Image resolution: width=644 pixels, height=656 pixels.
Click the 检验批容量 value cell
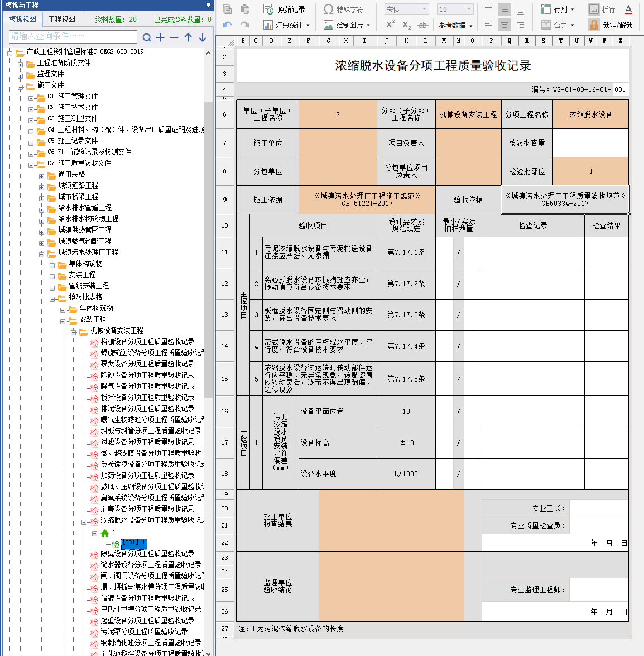tap(590, 143)
